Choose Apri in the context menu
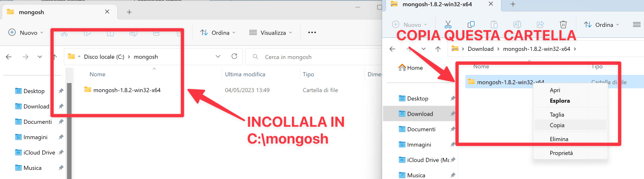The image size is (644, 179). 555,90
